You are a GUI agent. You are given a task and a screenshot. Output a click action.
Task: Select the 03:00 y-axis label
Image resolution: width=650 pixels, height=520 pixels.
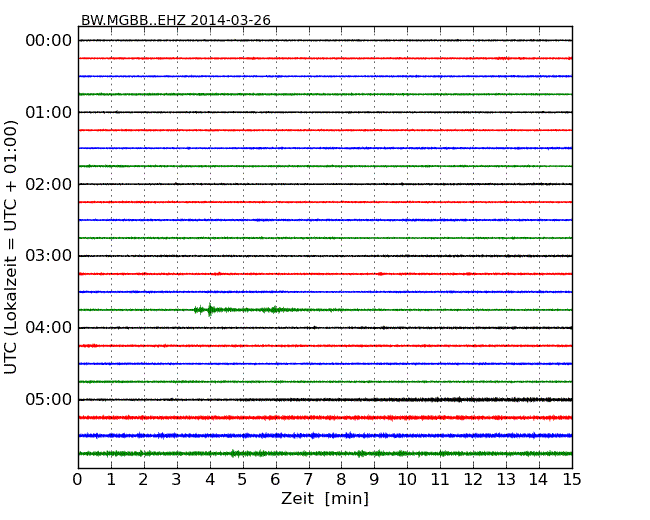[49, 256]
